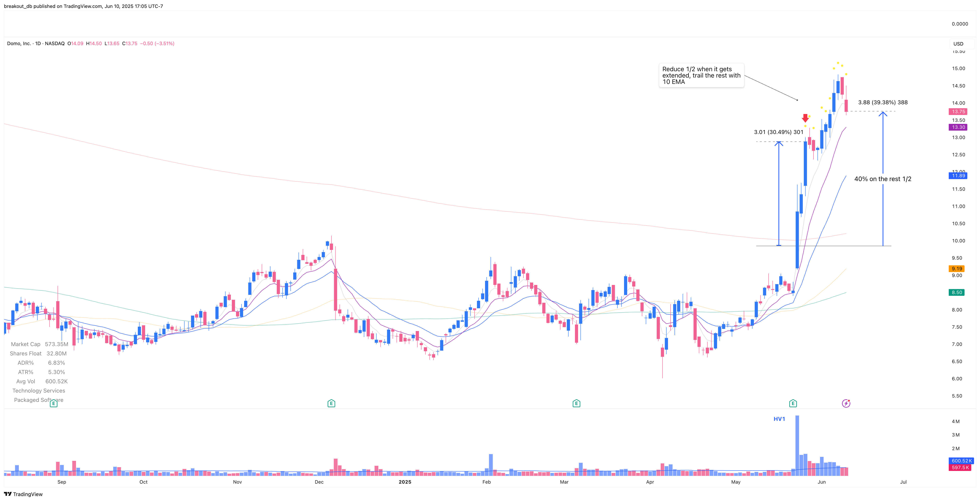Open the Domo, Inc. symbol legend
This screenshot has width=980, height=501.
pyautogui.click(x=19, y=43)
